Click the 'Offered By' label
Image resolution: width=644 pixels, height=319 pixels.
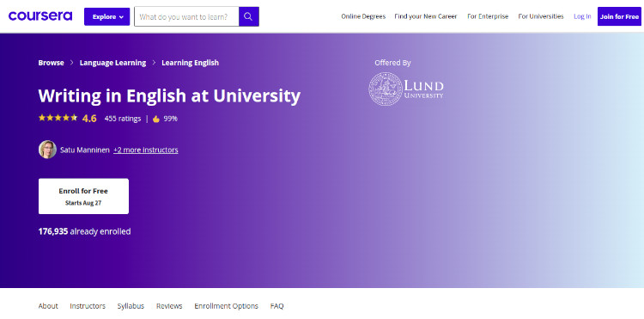392,63
